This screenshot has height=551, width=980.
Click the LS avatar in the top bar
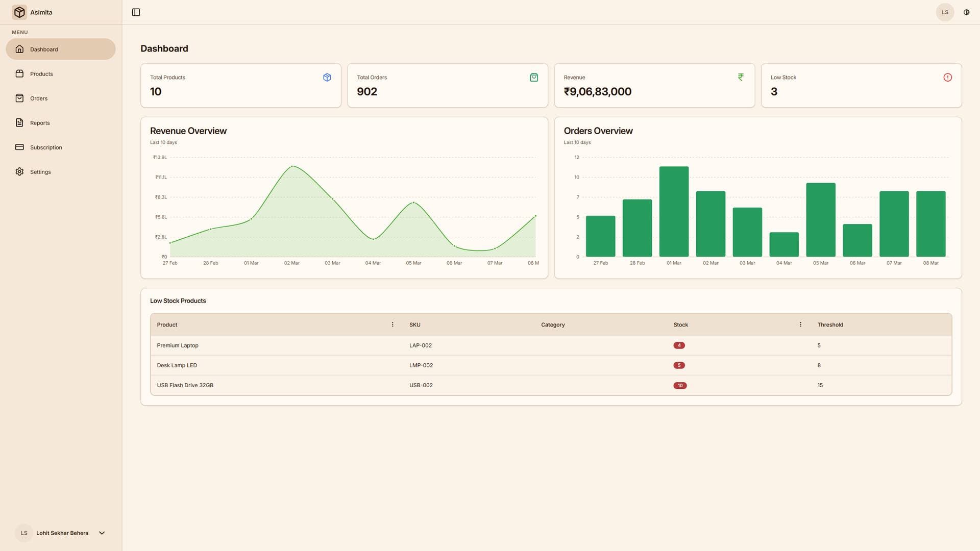click(x=945, y=12)
